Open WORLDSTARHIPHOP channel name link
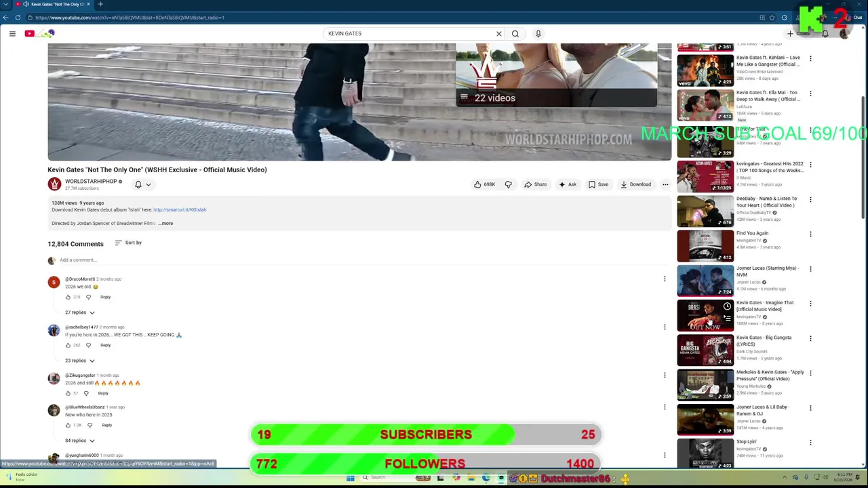This screenshot has height=488, width=868. [x=91, y=182]
